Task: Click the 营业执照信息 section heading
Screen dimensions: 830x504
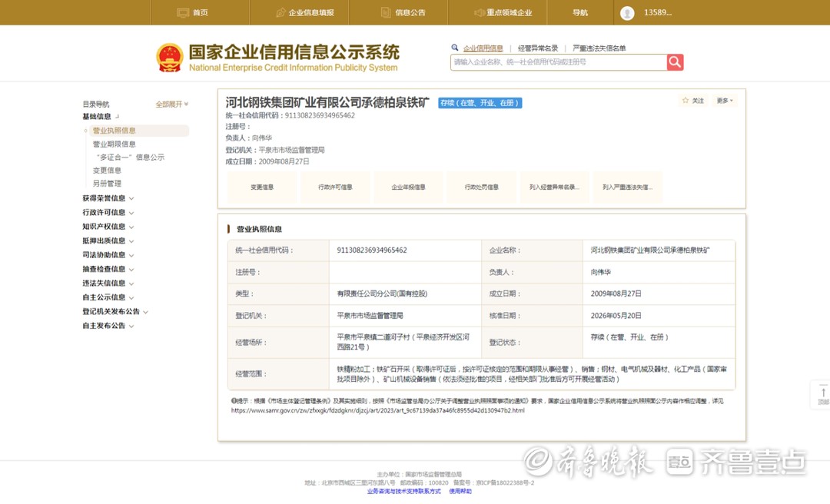Action: coord(259,229)
